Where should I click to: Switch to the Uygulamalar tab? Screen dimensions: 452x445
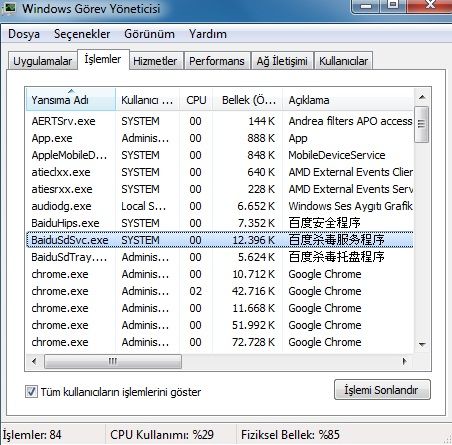pos(42,61)
